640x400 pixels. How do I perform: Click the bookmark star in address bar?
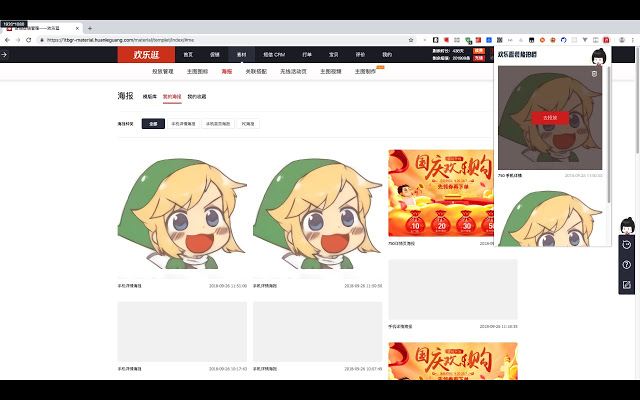pyautogui.click(x=411, y=40)
